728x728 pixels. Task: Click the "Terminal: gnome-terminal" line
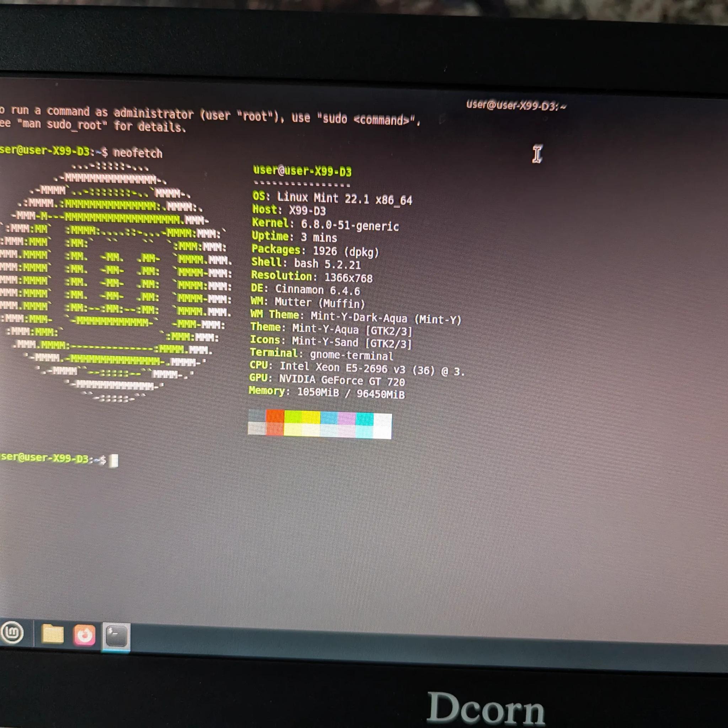pos(321,354)
